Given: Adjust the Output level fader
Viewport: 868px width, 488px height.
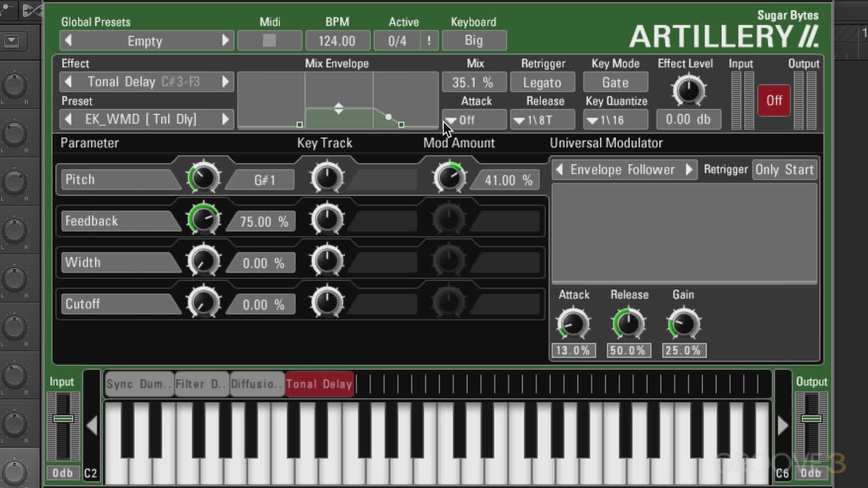Looking at the screenshot, I should 812,419.
